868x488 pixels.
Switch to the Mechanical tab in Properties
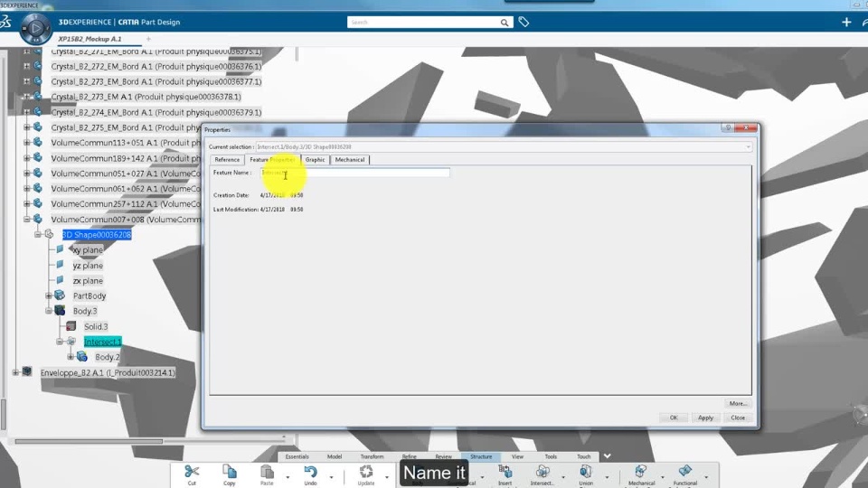(350, 159)
